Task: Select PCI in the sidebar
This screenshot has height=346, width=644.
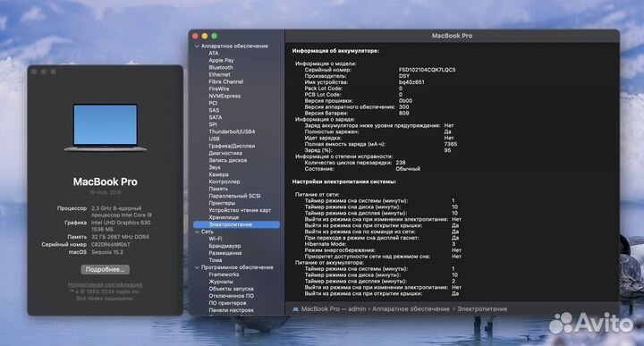Action: (x=213, y=104)
